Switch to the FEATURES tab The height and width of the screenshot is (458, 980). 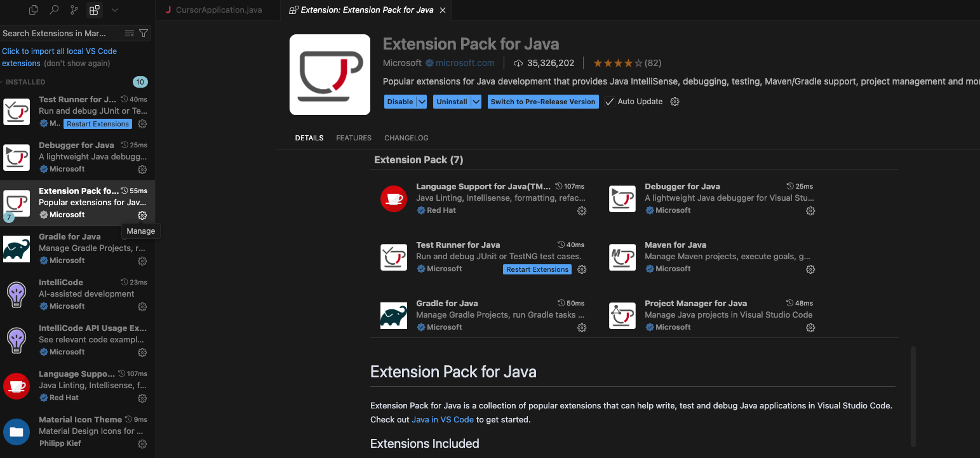(354, 138)
